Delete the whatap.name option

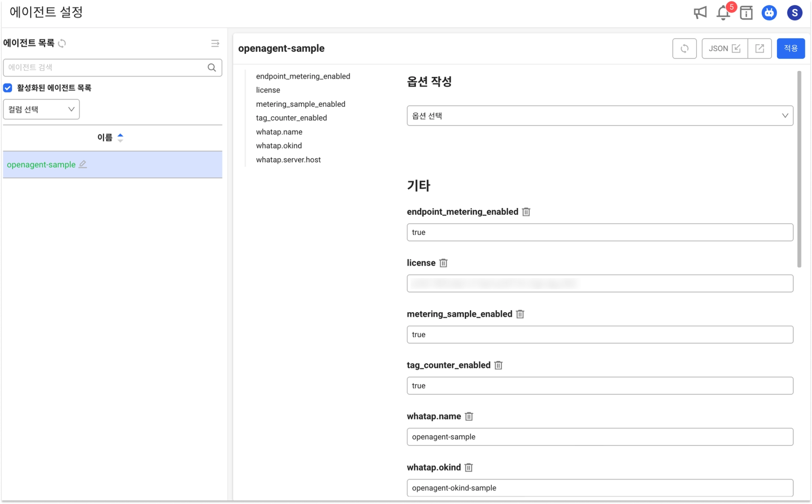tap(469, 416)
